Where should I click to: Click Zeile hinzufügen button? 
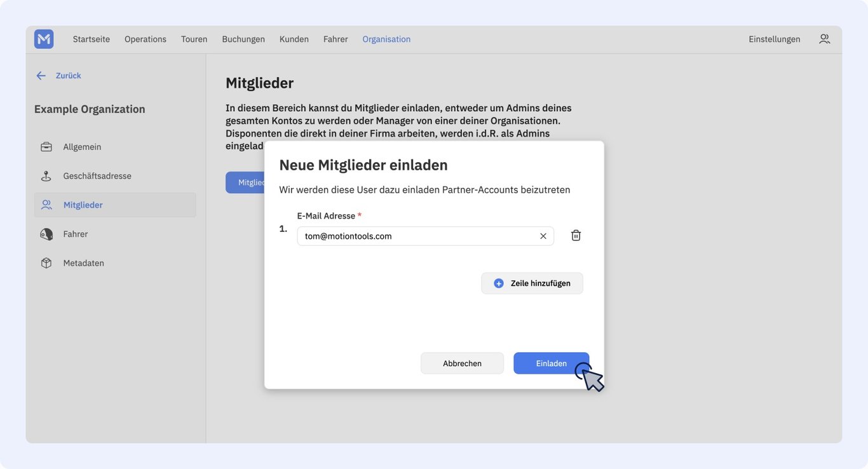coord(532,283)
